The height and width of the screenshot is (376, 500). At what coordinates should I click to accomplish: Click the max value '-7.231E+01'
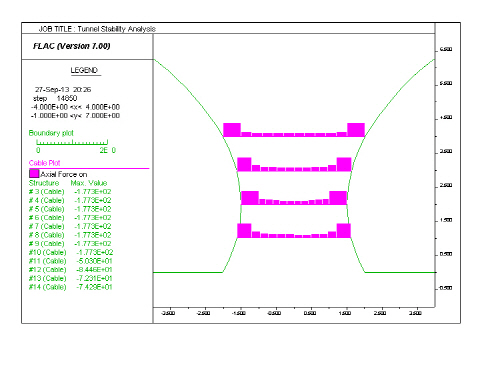[94, 278]
